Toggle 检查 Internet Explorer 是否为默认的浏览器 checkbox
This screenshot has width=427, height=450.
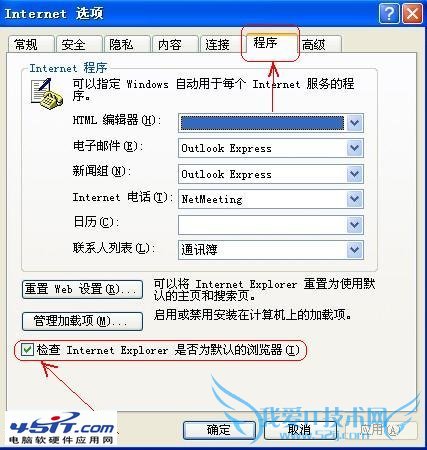point(27,350)
